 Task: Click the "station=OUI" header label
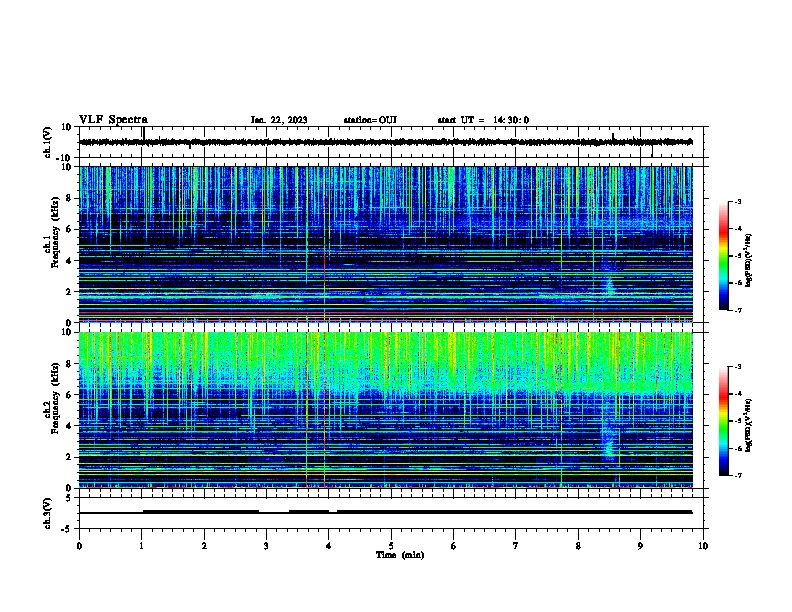coord(370,120)
